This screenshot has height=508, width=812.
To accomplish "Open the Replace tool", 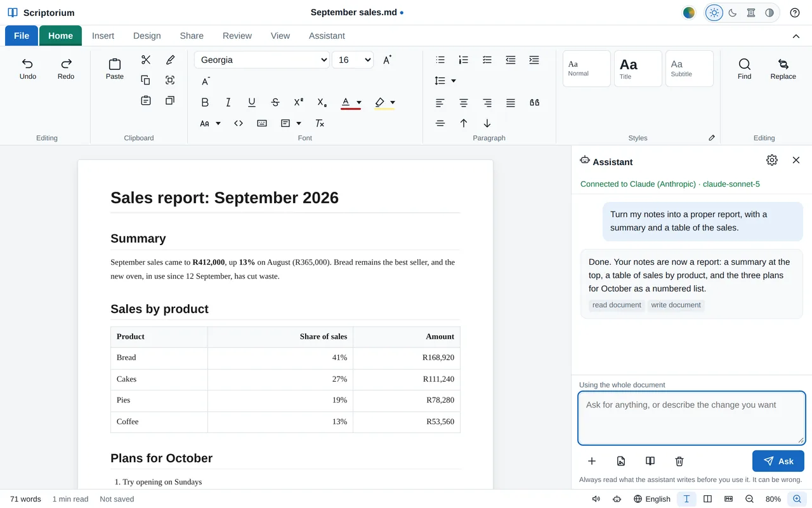I will pyautogui.click(x=783, y=69).
